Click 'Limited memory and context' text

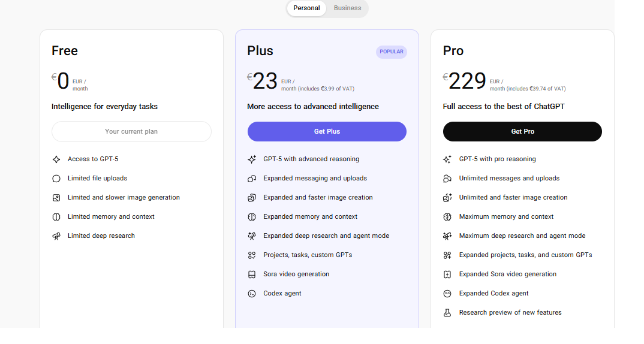pyautogui.click(x=111, y=217)
